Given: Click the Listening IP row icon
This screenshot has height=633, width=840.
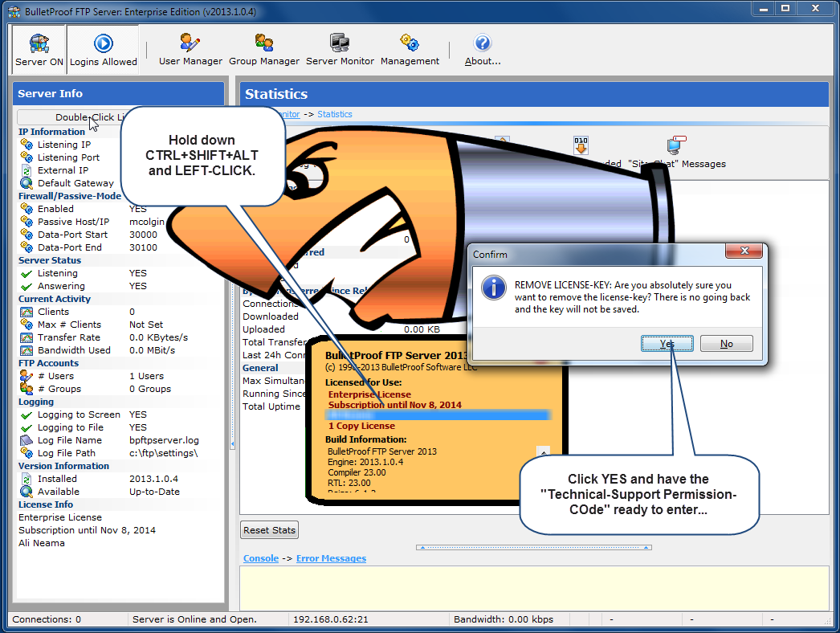Looking at the screenshot, I should 27,144.
